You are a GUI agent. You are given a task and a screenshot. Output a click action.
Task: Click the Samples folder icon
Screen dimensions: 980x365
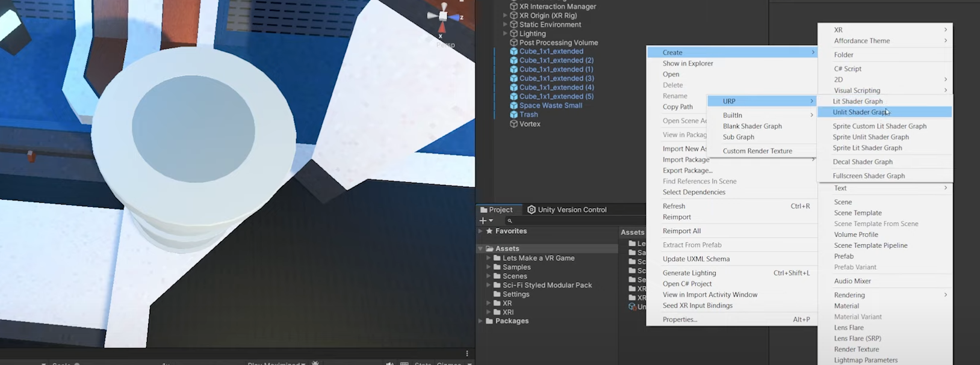tap(497, 267)
